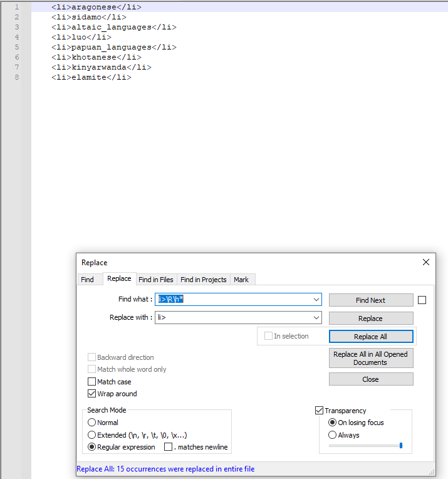
Task: Toggle Match whole word only checkbox
Action: 91,369
